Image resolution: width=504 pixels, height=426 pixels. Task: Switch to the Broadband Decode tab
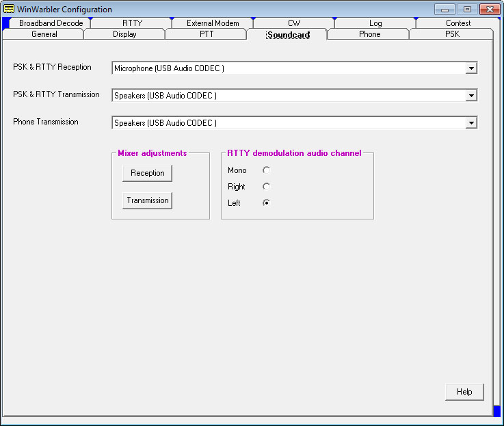pos(51,23)
